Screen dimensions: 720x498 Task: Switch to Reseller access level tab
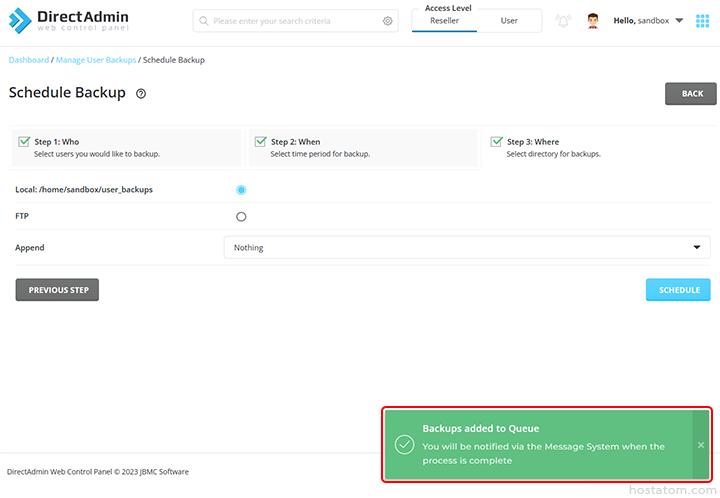(444, 21)
